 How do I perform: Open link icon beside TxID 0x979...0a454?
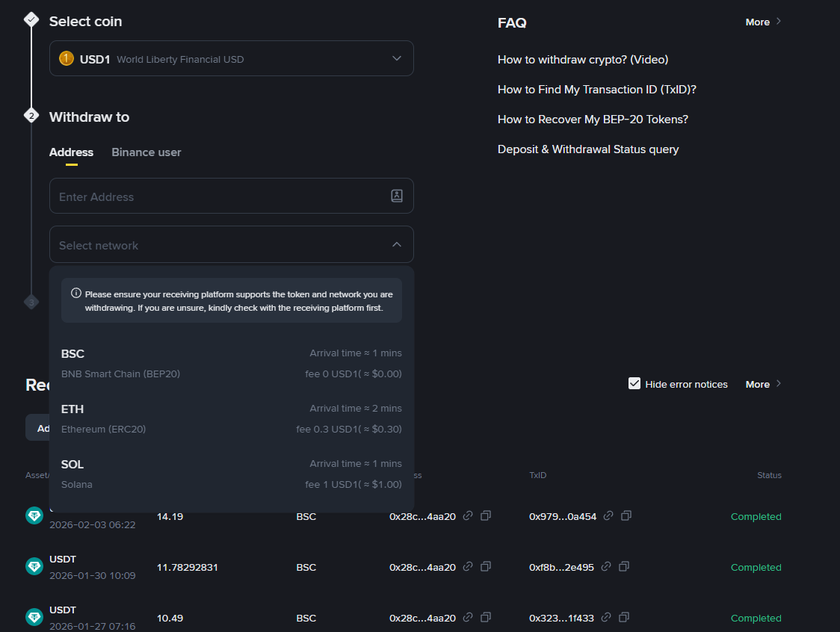[x=608, y=516]
